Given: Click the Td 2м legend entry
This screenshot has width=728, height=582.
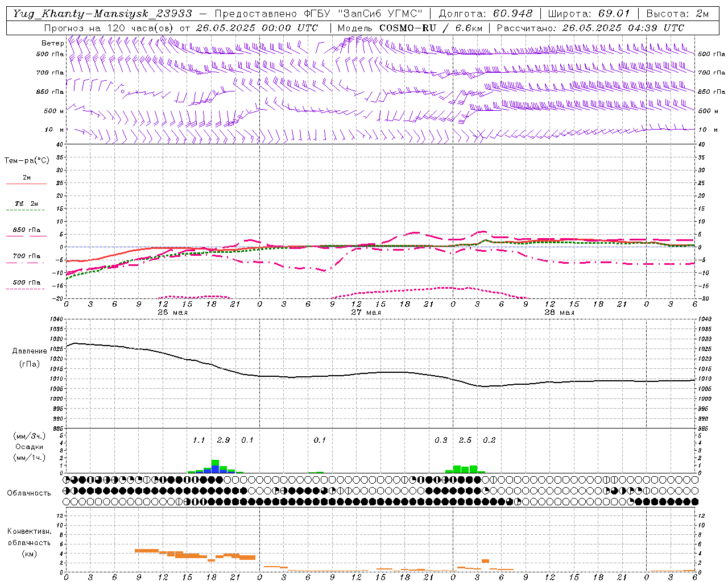Looking at the screenshot, I should point(27,203).
